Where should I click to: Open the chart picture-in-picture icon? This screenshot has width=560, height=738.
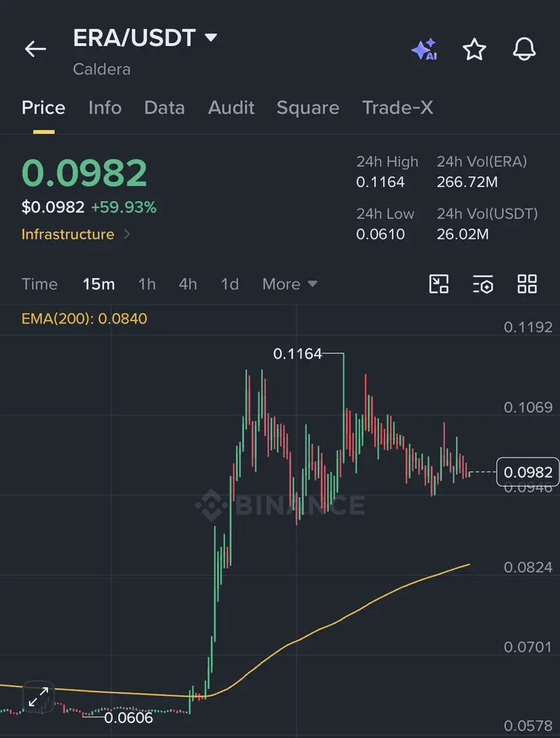coord(439,284)
